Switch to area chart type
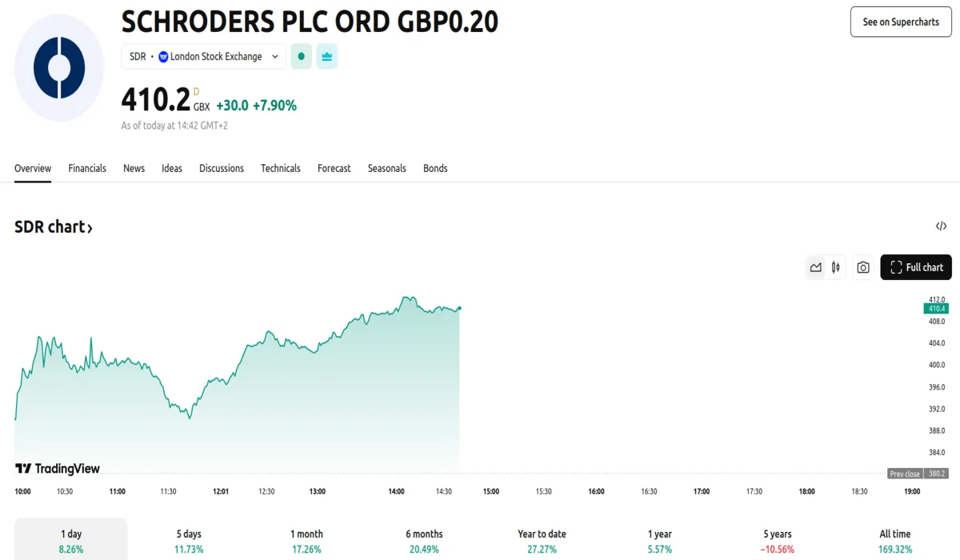Image resolution: width=960 pixels, height=560 pixels. 815,267
